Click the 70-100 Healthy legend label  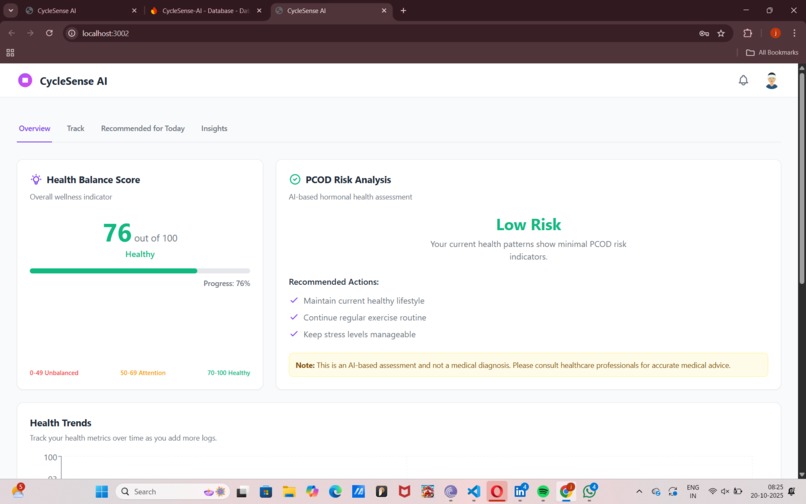[x=229, y=373]
